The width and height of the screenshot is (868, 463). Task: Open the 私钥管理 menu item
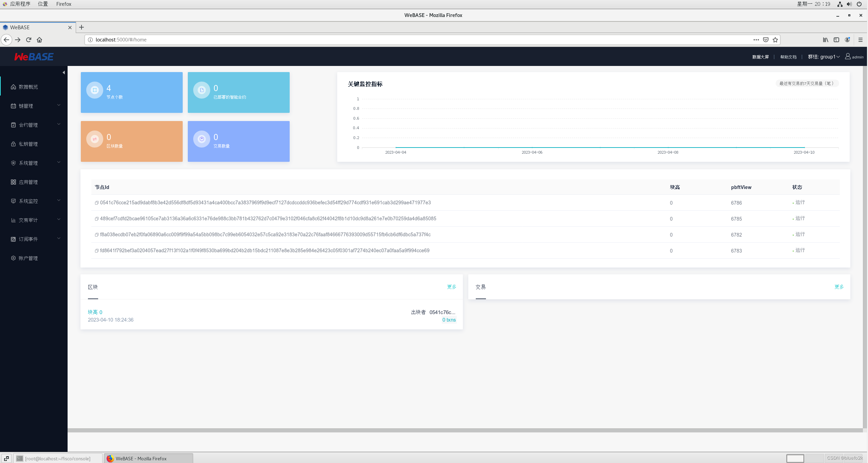tap(29, 144)
